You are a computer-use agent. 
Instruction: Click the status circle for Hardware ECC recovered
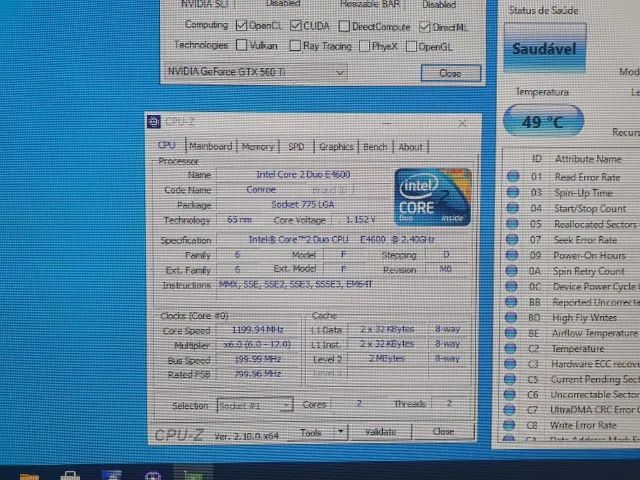point(510,364)
